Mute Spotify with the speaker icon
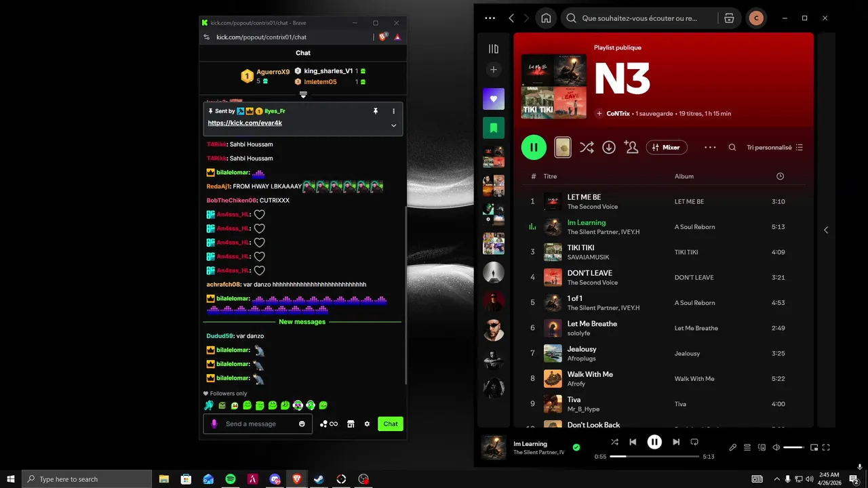Viewport: 868px width, 488px height. point(776,447)
